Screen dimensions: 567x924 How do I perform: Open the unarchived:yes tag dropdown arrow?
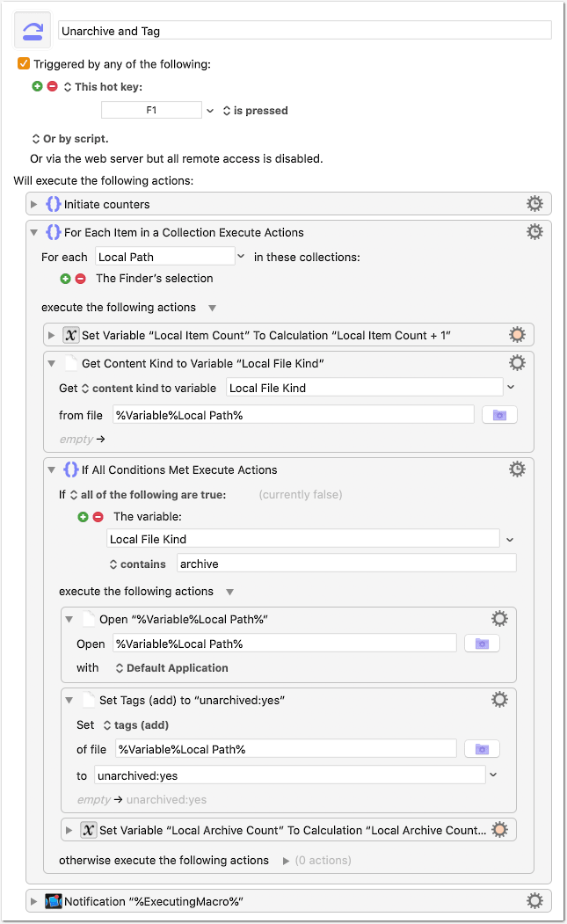tap(493, 775)
